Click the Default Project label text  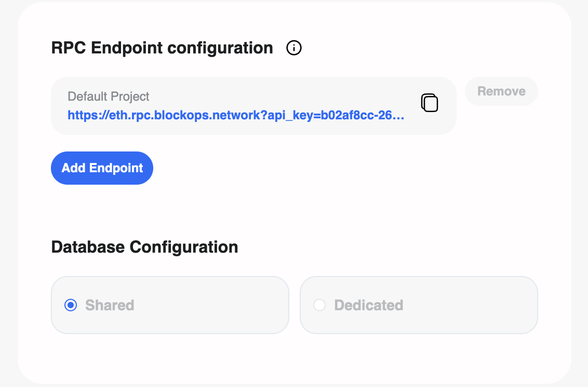coord(108,96)
